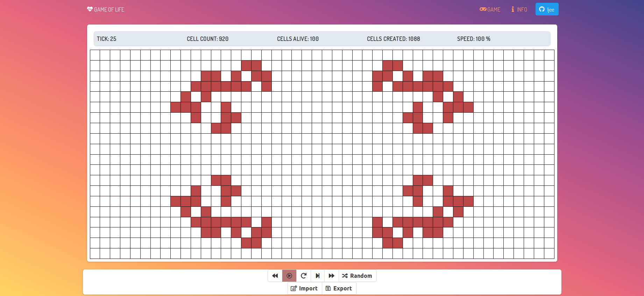Screen dimensions: 644x296
Task: Start the simulation with the play button
Action: [289, 276]
